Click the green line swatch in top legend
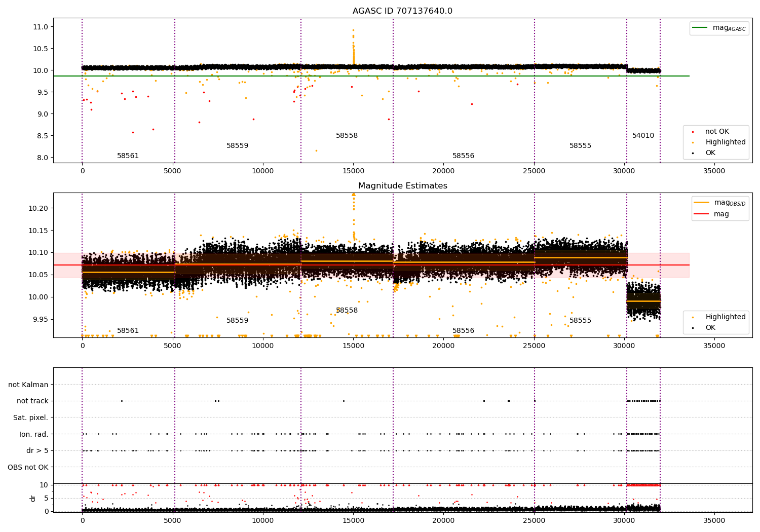 pyautogui.click(x=700, y=28)
